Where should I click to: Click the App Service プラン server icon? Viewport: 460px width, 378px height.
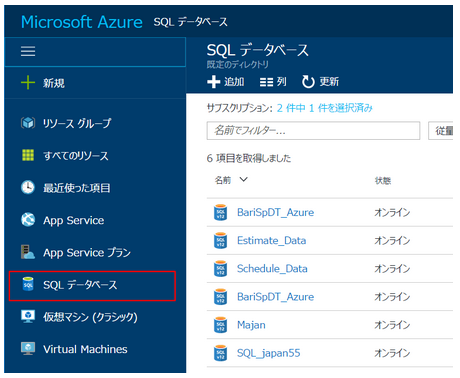pyautogui.click(x=28, y=252)
